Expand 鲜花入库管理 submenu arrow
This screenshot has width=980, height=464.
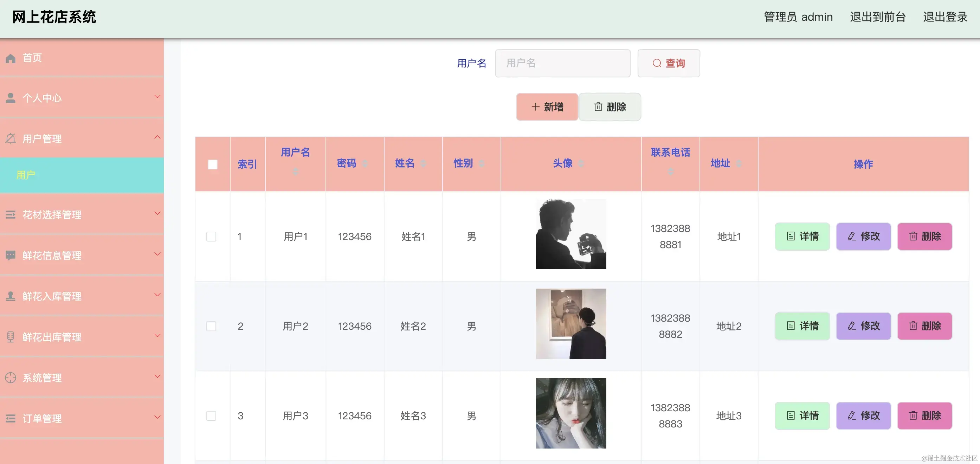[157, 295]
